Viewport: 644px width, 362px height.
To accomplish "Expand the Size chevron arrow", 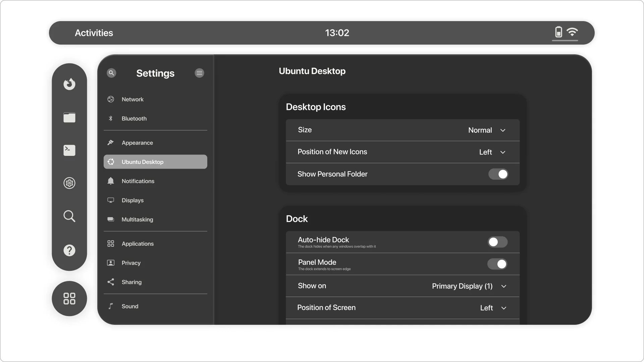I will coord(503,130).
